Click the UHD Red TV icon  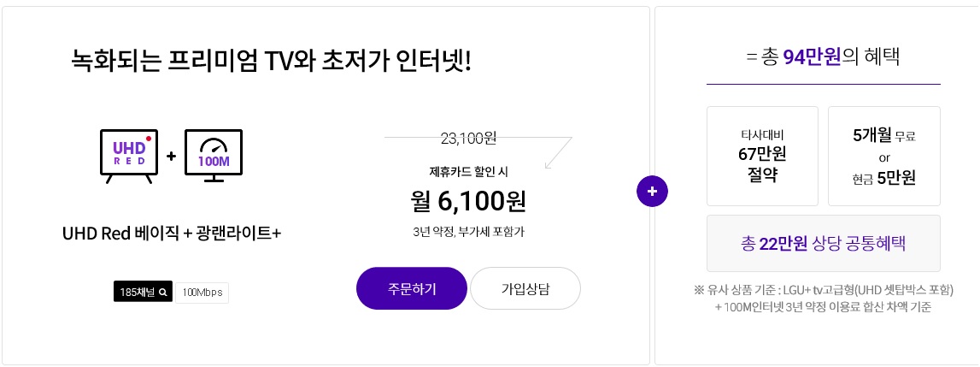(x=129, y=156)
